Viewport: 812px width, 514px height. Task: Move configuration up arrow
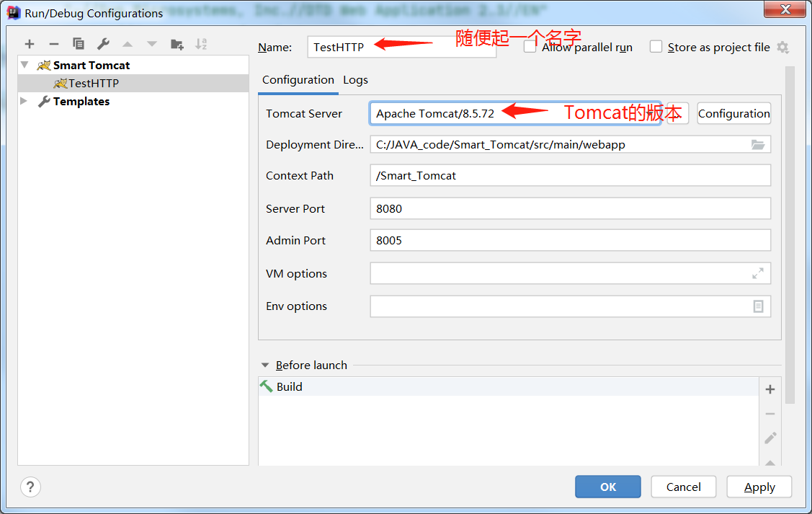click(128, 44)
